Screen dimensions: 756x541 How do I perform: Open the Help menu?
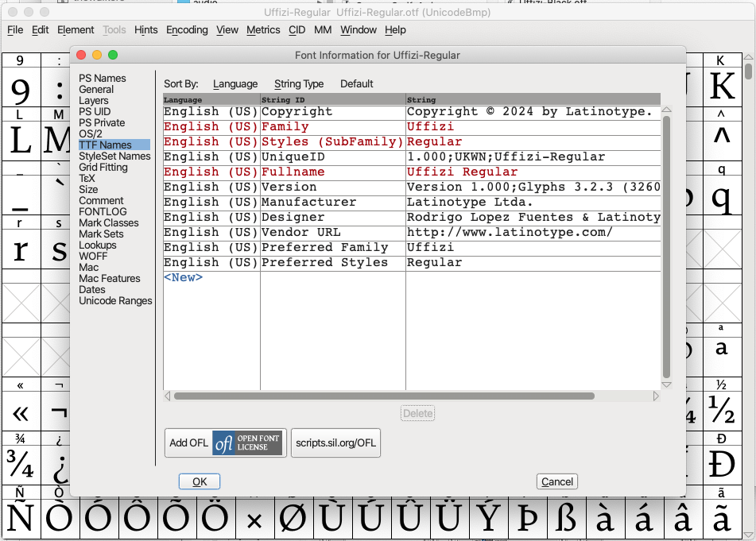click(395, 30)
